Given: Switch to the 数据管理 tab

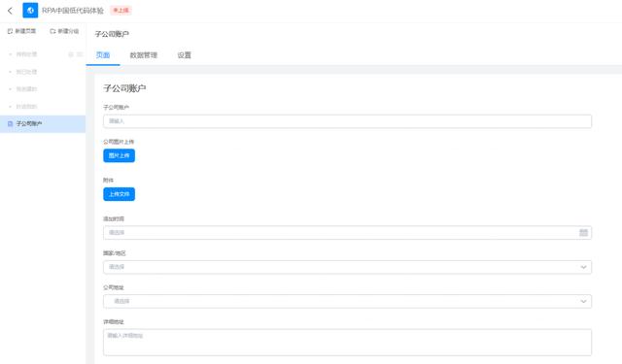Looking at the screenshot, I should (x=144, y=55).
